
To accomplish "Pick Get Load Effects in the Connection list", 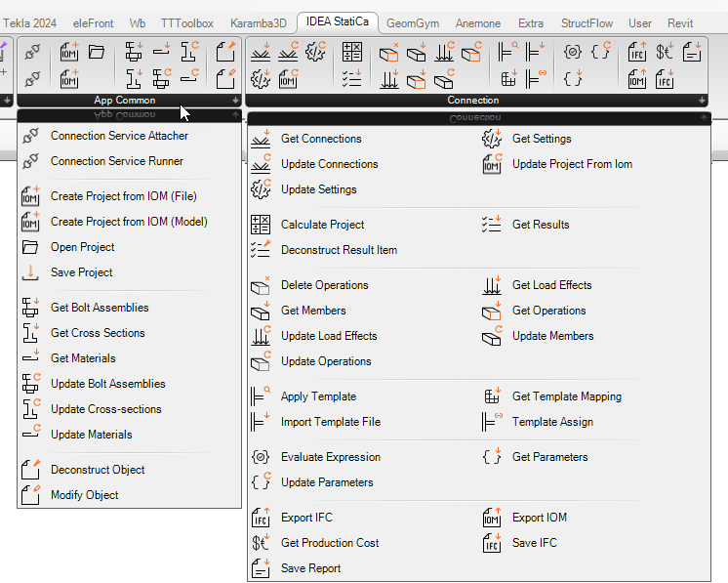I will pos(551,285).
